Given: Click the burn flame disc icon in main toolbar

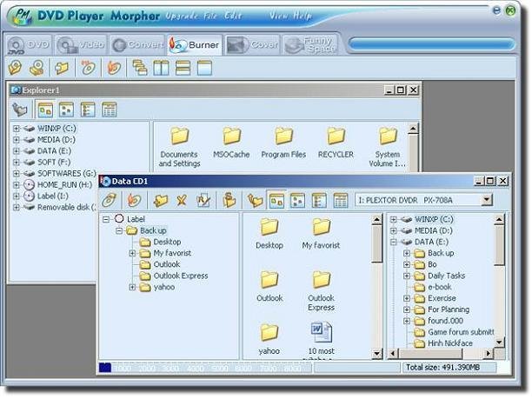Looking at the screenshot, I should point(114,67).
